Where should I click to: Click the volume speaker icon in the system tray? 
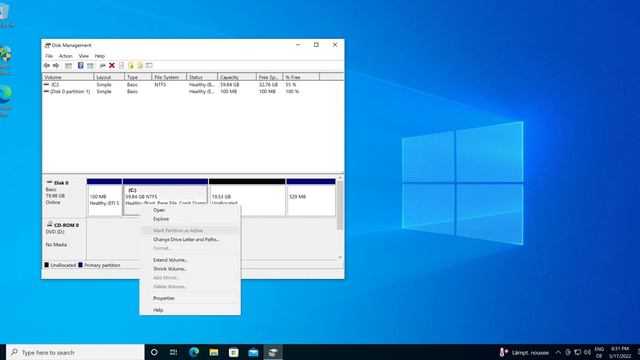(x=587, y=352)
